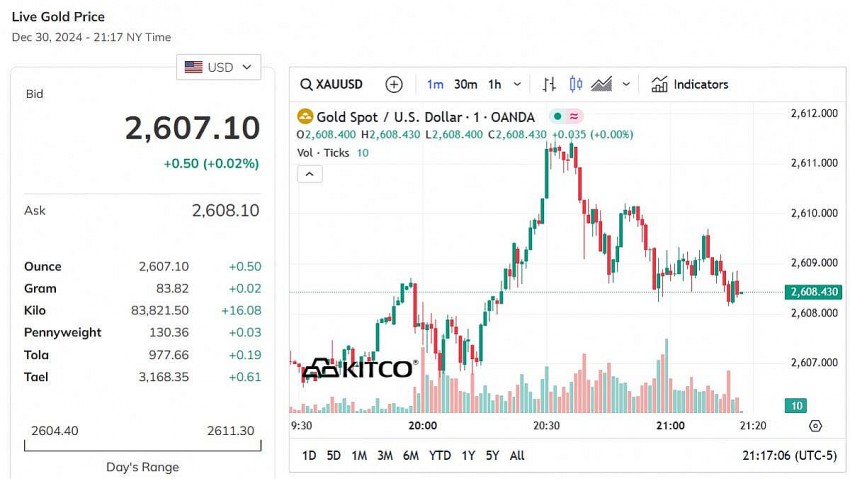
Task: Expand the chart style dropdown arrow
Action: coord(626,85)
